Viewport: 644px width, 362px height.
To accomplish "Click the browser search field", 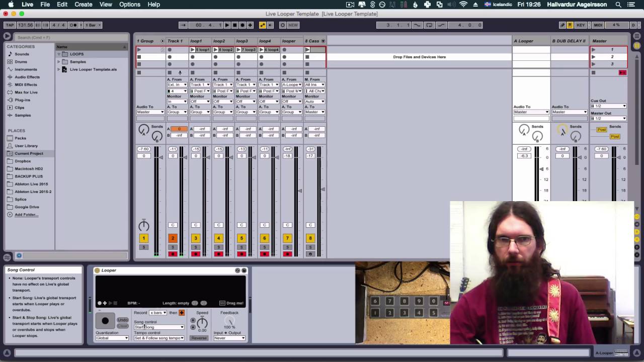I will pos(70,37).
